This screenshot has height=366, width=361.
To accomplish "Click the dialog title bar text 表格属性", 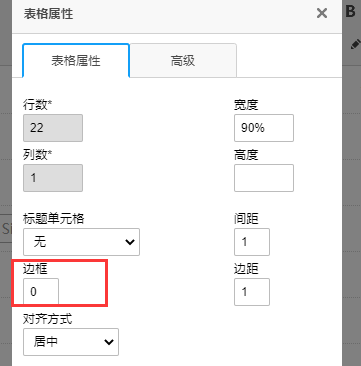I will (48, 14).
